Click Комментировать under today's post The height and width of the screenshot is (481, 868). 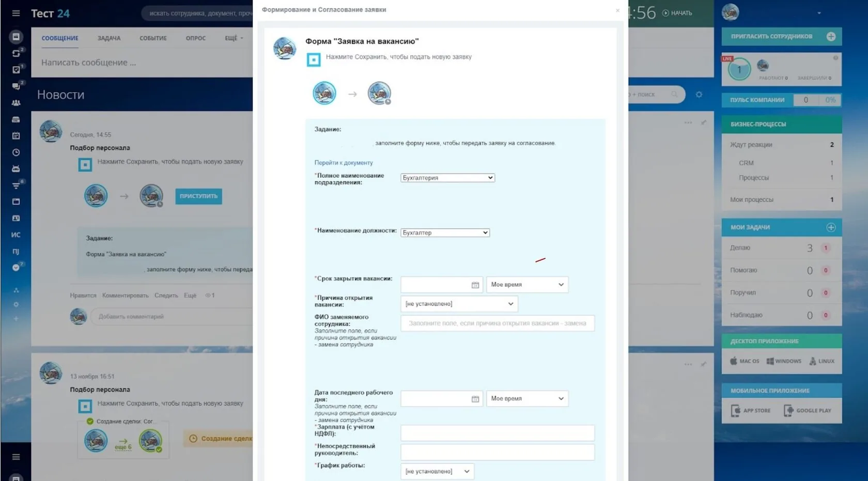click(x=125, y=296)
